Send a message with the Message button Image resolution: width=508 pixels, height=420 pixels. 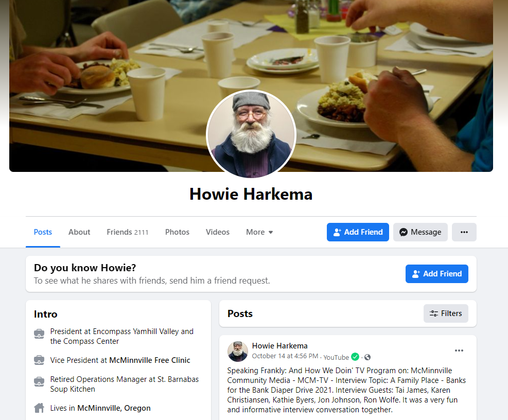420,232
